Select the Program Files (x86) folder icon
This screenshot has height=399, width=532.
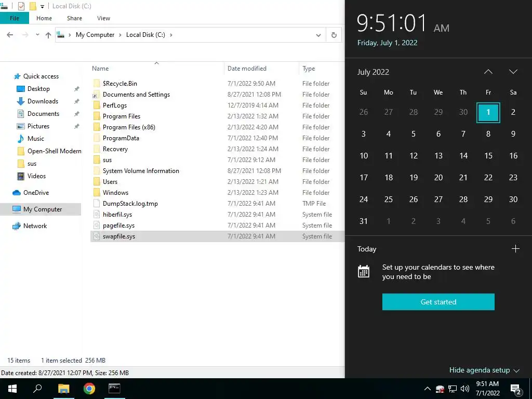point(97,127)
